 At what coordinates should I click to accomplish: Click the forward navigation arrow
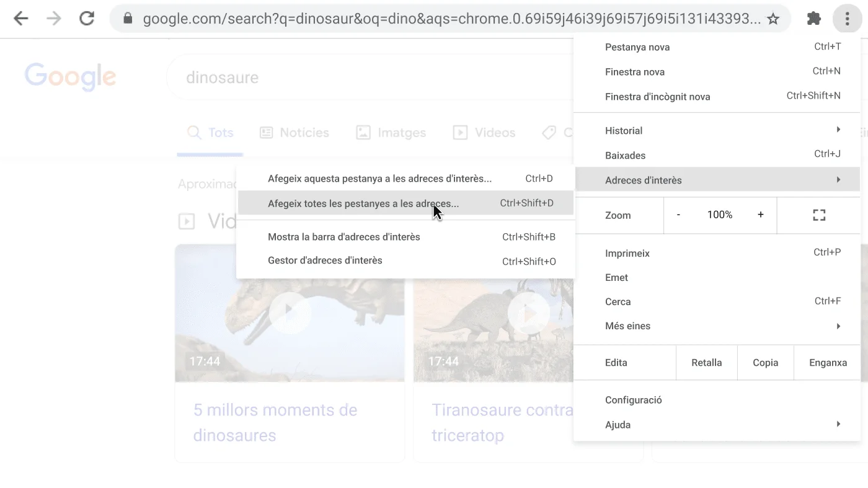[53, 19]
